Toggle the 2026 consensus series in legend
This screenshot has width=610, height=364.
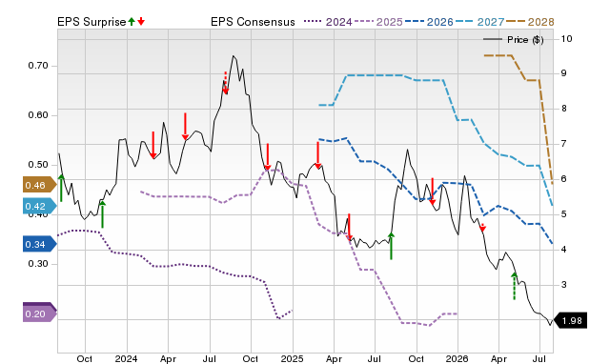click(429, 22)
